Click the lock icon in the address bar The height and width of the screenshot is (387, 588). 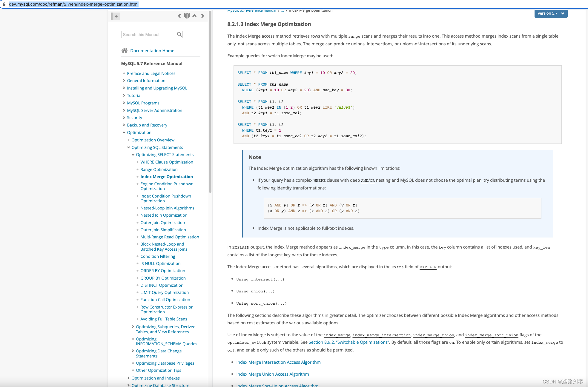(4, 4)
